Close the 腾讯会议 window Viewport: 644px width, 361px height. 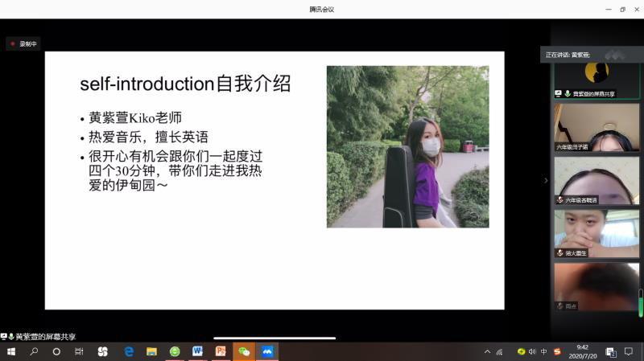point(637,10)
